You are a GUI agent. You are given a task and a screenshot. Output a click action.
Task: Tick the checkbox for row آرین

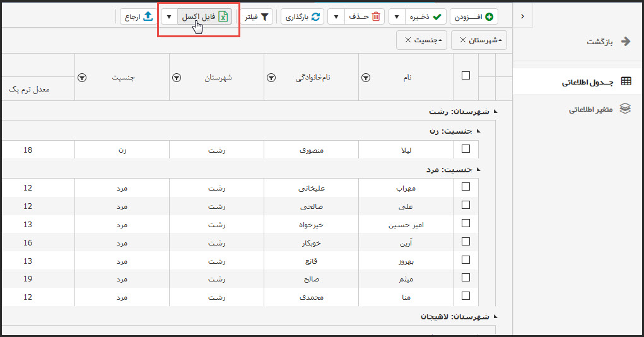point(465,242)
